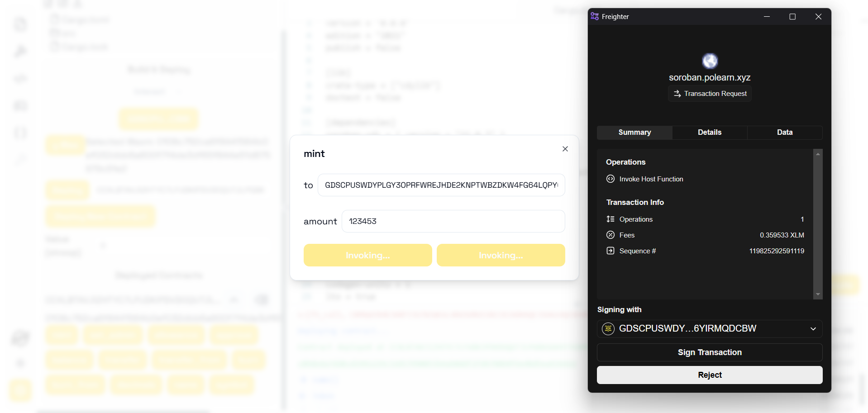Click the scroll down arrow in Freighter
Image resolution: width=868 pixels, height=413 pixels.
pos(818,294)
